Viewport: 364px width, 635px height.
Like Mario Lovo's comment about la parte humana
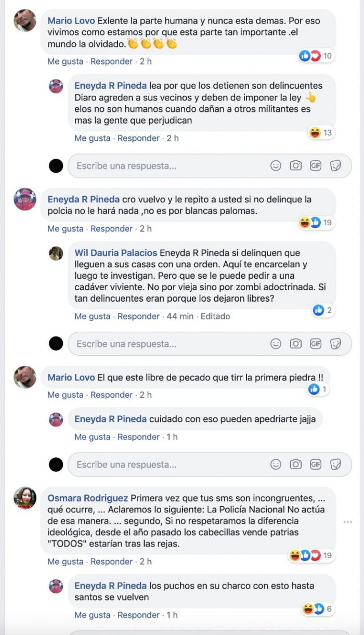pos(66,61)
